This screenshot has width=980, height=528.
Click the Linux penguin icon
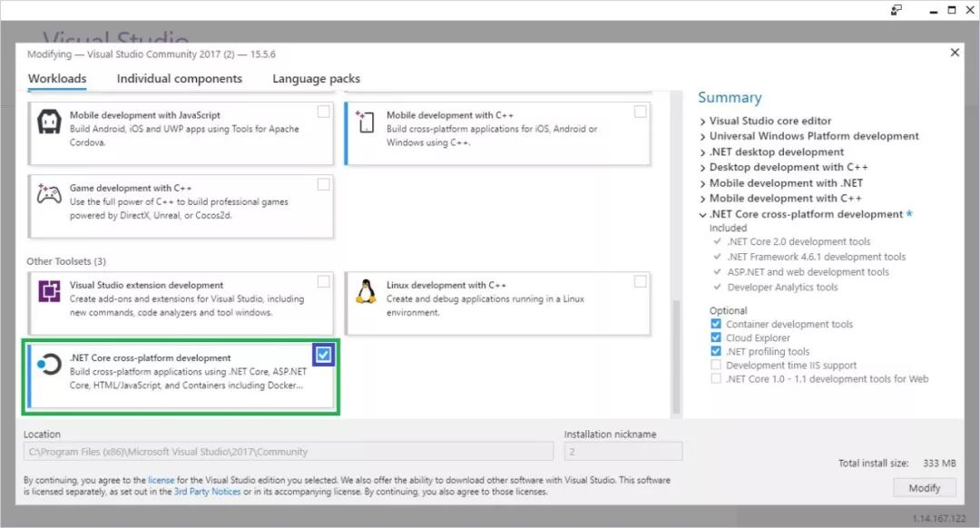coord(366,291)
